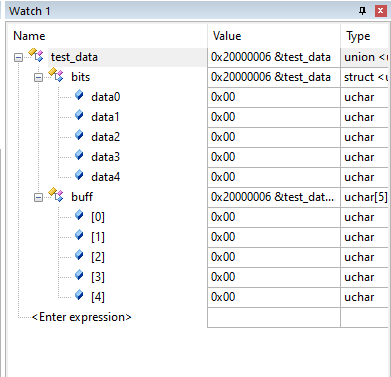Select the buff tree item

point(82,197)
